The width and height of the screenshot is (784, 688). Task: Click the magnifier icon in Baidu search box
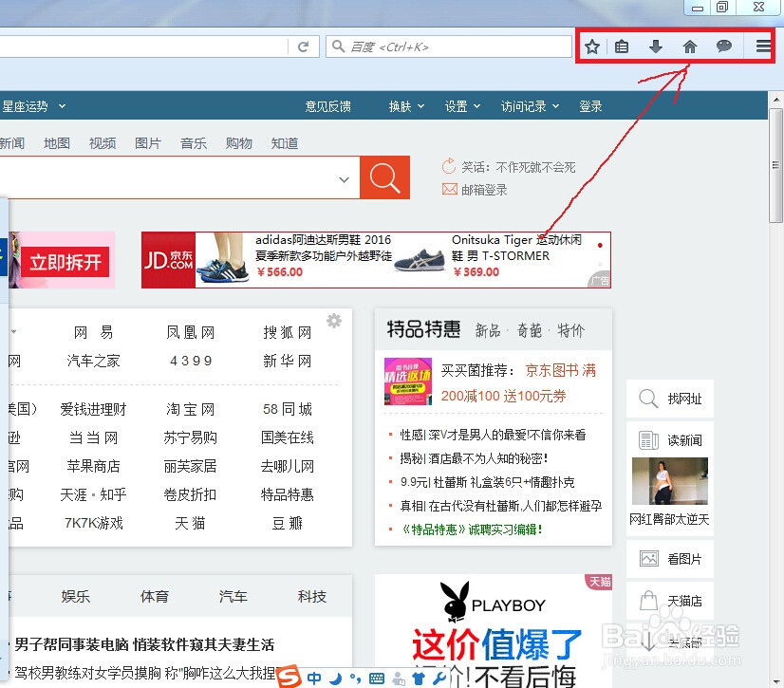point(339,46)
